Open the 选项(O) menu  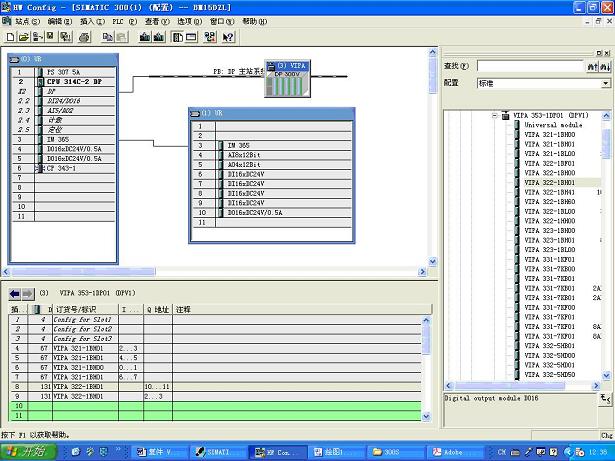(x=189, y=22)
